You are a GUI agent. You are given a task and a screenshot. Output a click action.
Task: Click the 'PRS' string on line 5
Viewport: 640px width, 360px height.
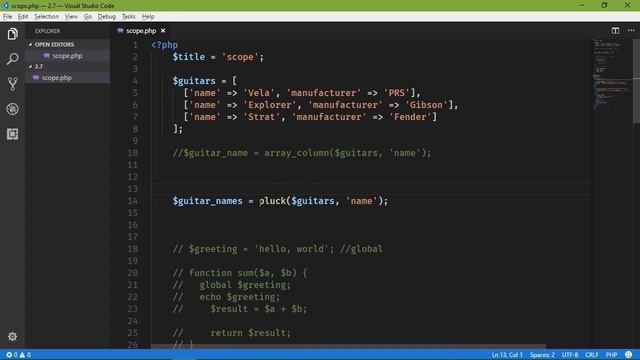point(396,93)
